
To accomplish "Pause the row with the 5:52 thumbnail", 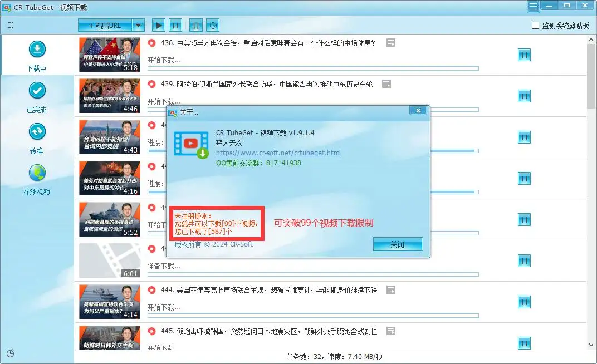I will click(x=524, y=220).
